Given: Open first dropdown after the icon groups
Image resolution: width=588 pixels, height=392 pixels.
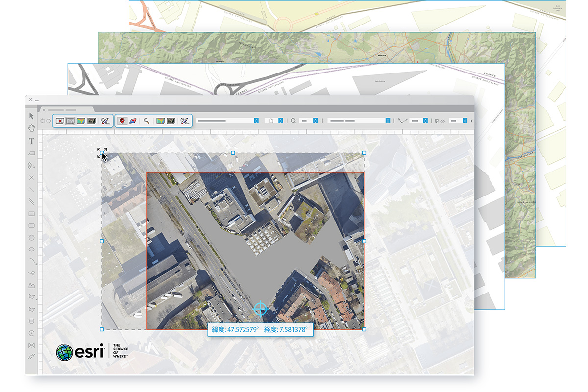Looking at the screenshot, I should pos(228,121).
